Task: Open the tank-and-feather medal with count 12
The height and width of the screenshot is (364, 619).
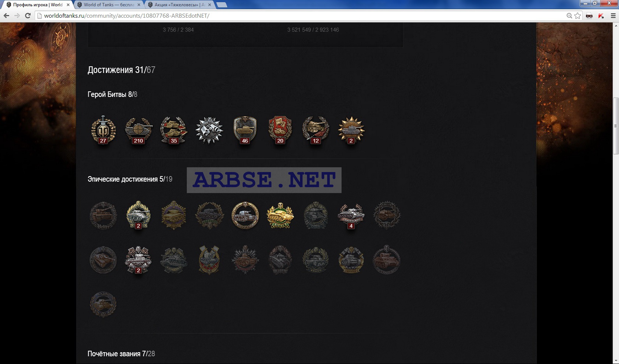Action: (x=315, y=130)
